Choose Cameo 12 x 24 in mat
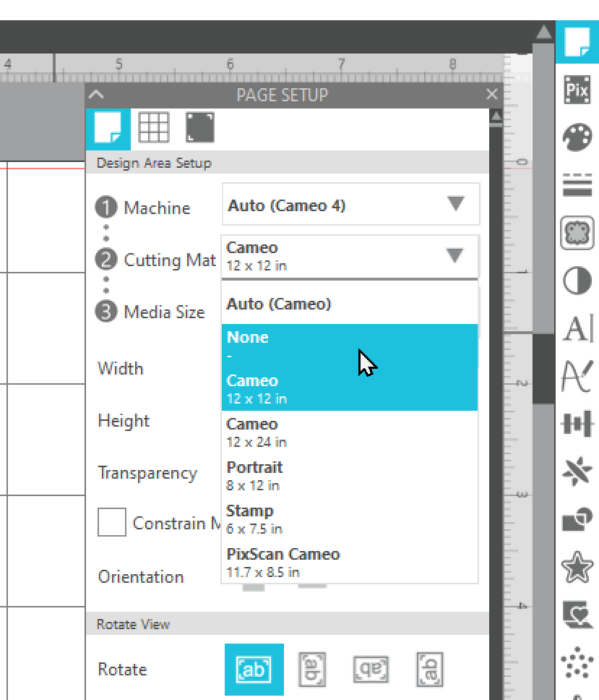Screen dimensions: 599x700 tap(350, 432)
